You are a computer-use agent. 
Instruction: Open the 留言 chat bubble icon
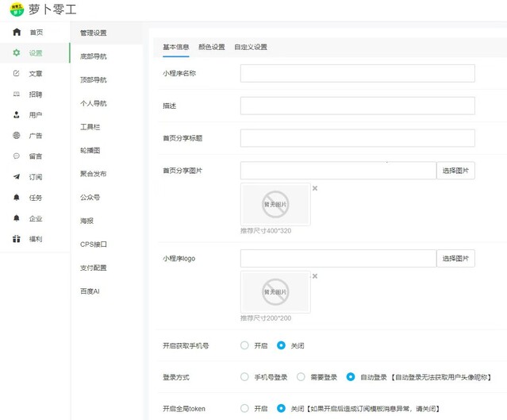[x=17, y=156]
